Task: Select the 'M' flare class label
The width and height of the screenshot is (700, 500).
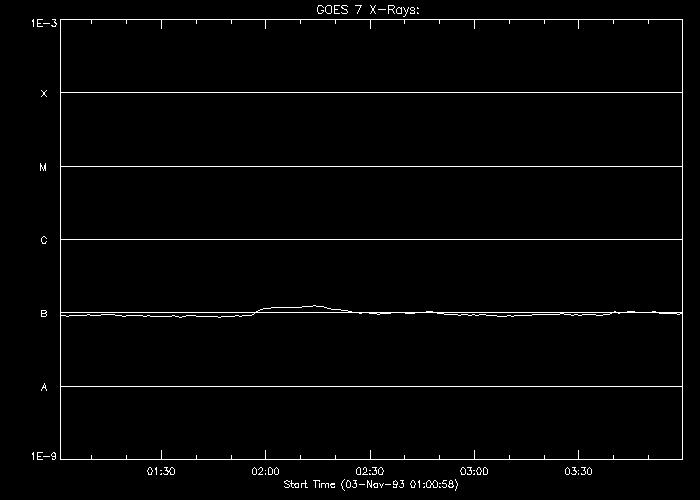Action: pyautogui.click(x=43, y=167)
